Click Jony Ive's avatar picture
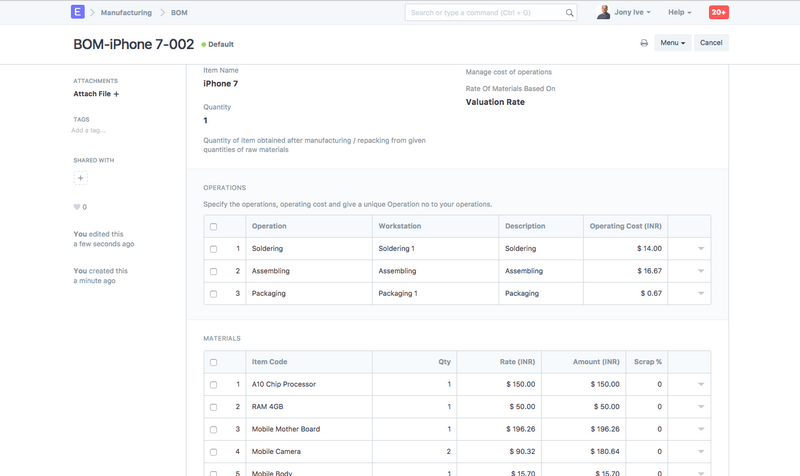 coord(603,12)
